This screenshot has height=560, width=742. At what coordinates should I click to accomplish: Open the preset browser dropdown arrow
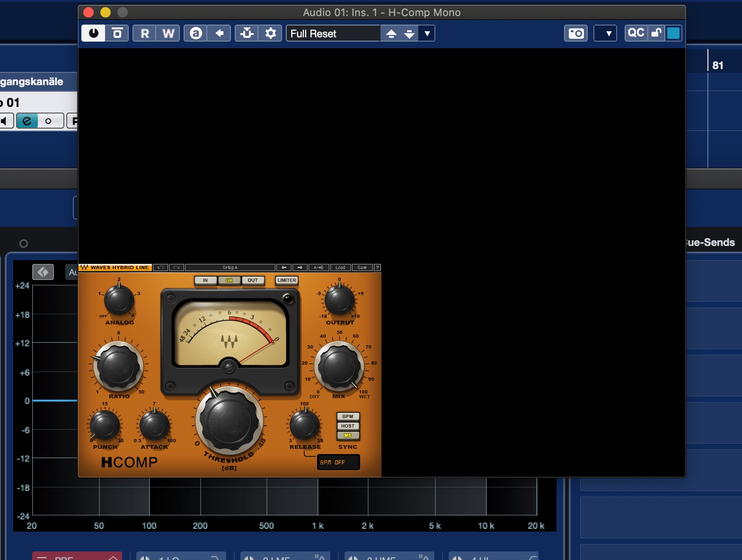pos(427,34)
